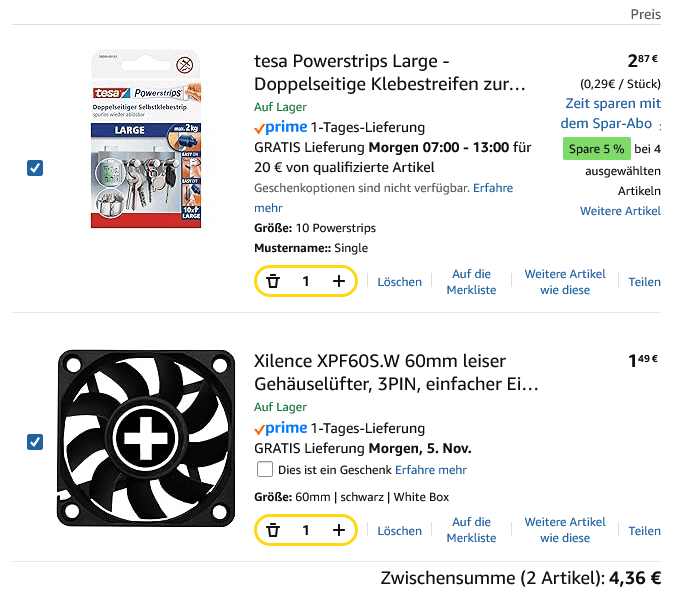Click 'Erfahre mehr' next to gift option

click(431, 469)
